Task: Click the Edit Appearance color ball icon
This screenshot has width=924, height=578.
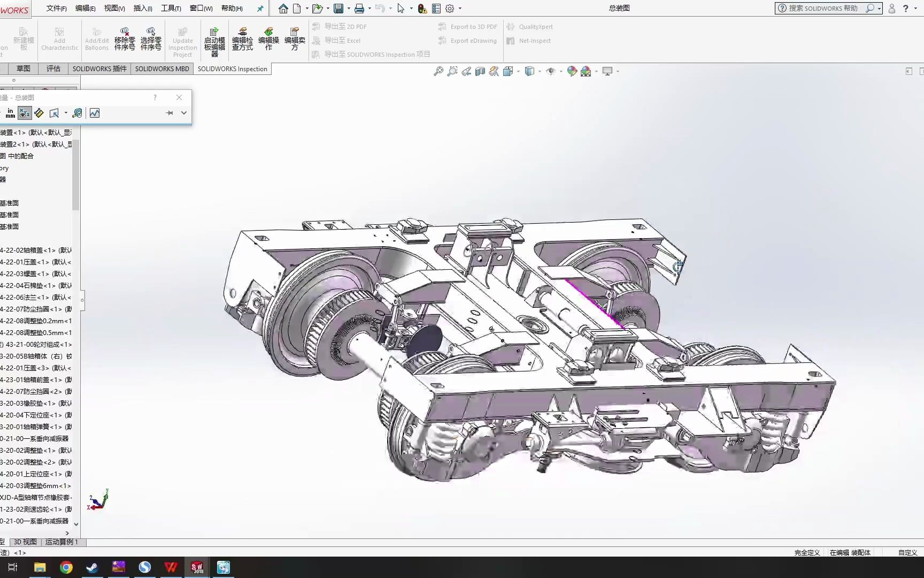Action: pyautogui.click(x=572, y=71)
